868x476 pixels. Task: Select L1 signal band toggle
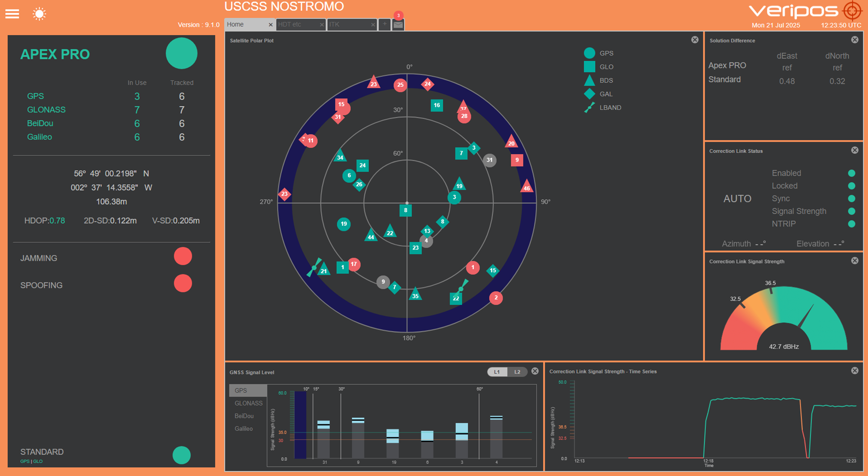point(497,372)
